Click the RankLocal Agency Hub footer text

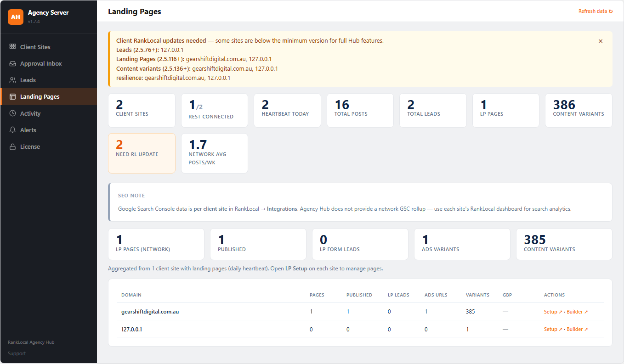tap(31, 342)
